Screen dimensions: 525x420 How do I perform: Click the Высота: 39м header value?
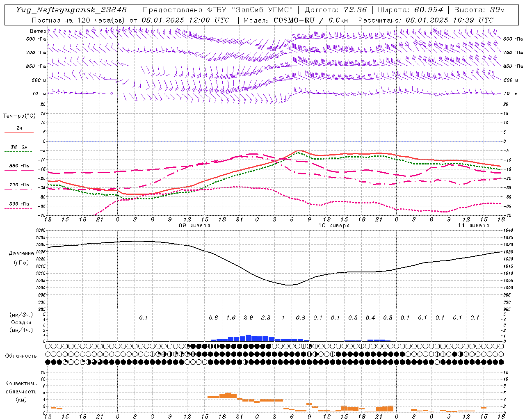(x=479, y=10)
